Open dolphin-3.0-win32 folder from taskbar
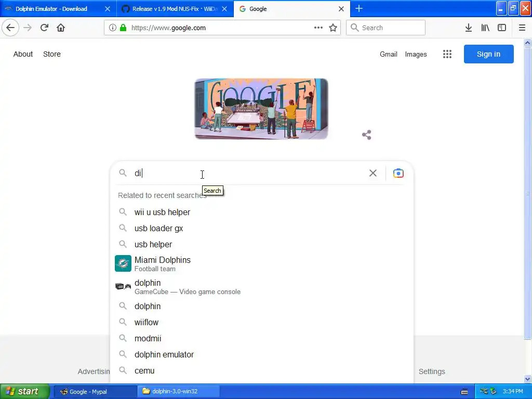Viewport: 532px width, 399px height. 179,392
